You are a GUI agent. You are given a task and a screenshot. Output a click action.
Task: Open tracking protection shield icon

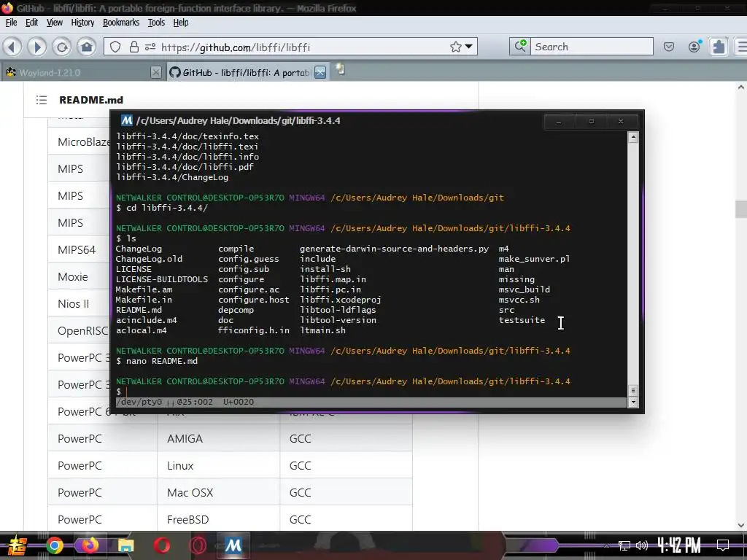115,47
